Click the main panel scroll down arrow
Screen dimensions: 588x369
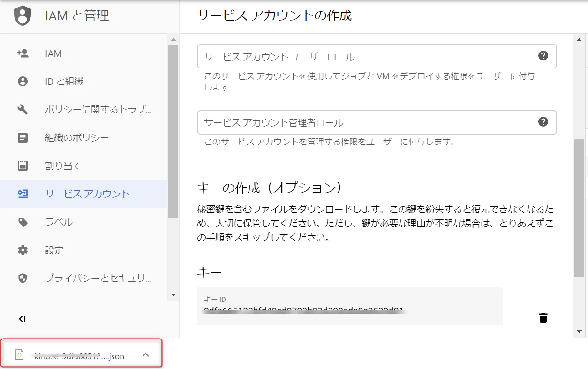tap(580, 331)
